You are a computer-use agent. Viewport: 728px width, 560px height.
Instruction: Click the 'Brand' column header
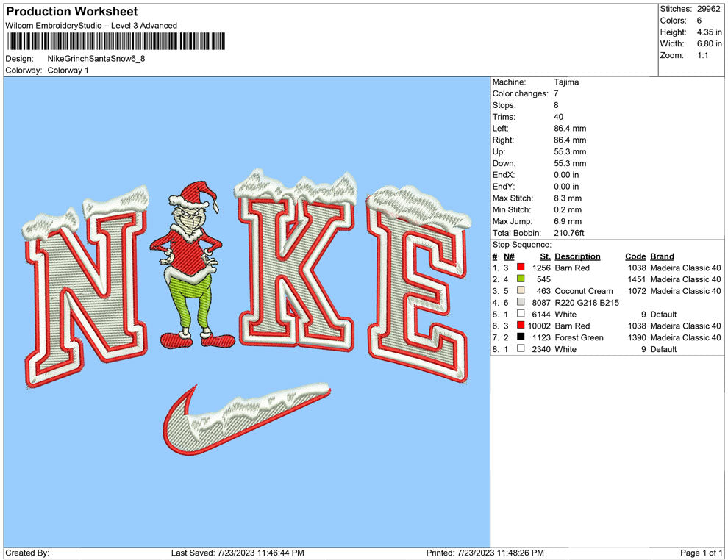coord(662,256)
